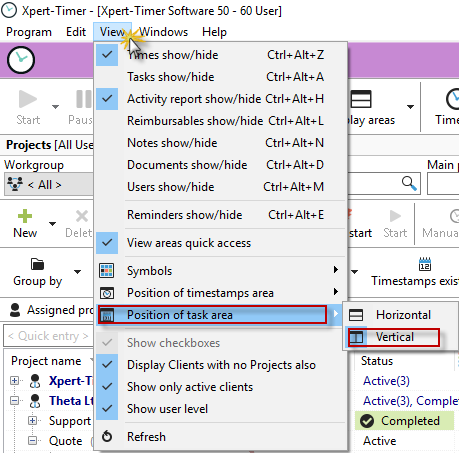Click the Start play icon in toolbar
Screen dimensions: 459x453
pos(28,99)
